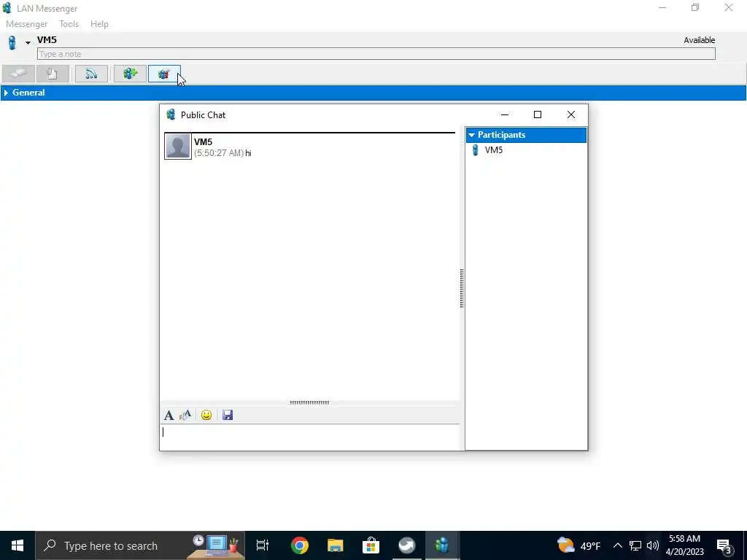Open File Explorer from taskbar
The image size is (747, 560).
coord(336,545)
